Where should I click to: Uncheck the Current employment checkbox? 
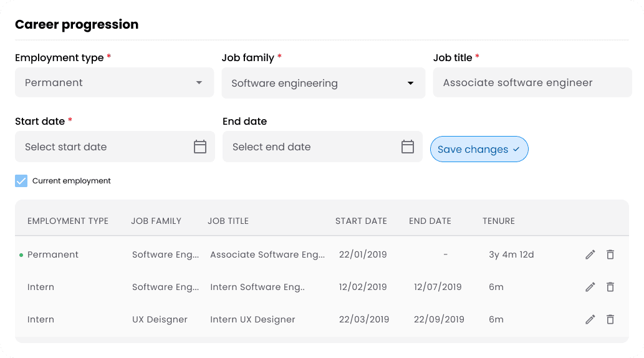tap(21, 181)
